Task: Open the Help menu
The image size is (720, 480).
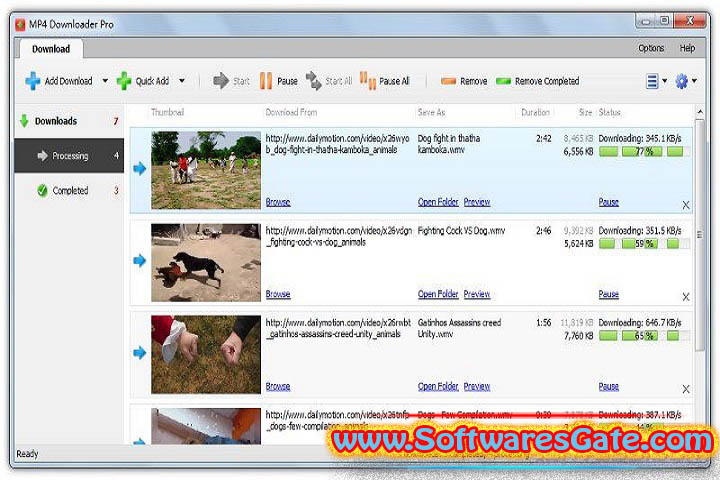Action: [687, 48]
